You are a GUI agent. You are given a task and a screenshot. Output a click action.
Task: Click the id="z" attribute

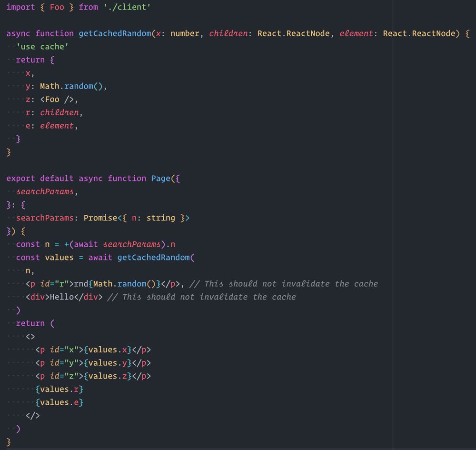coord(64,376)
